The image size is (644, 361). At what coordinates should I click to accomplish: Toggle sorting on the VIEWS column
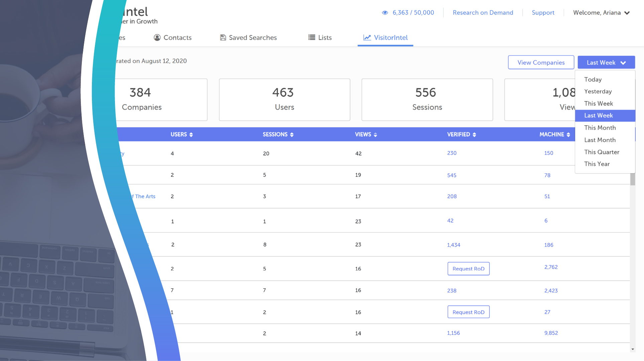click(375, 134)
